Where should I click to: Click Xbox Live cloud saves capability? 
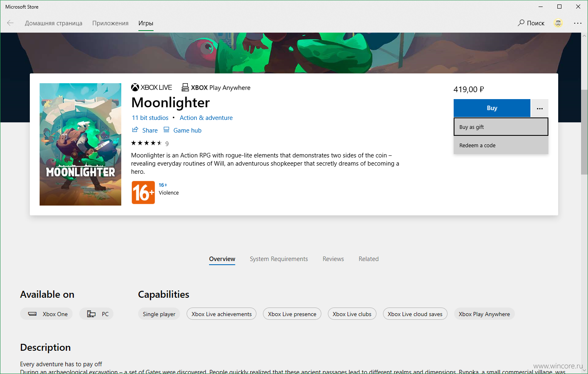tap(415, 314)
